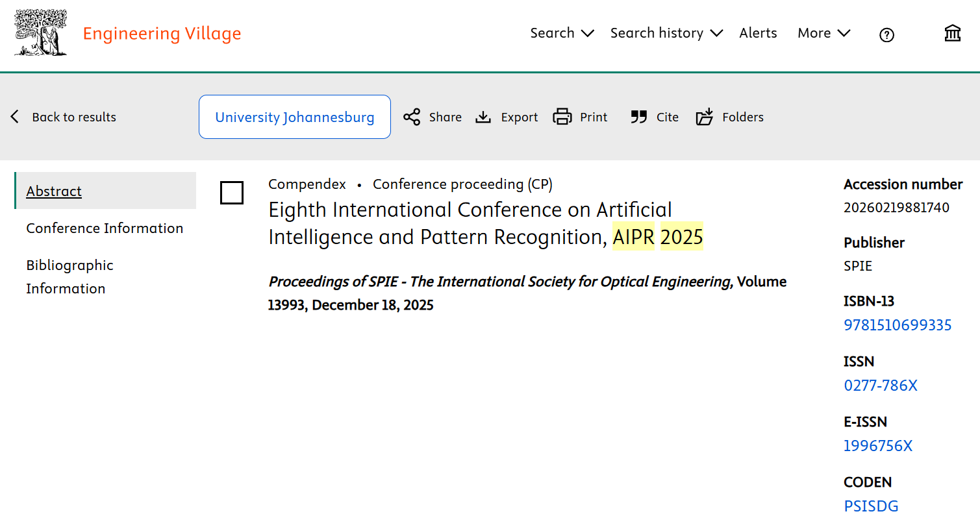This screenshot has height=516, width=980.
Task: Click the Engineering Village tree logo
Action: pyautogui.click(x=40, y=32)
